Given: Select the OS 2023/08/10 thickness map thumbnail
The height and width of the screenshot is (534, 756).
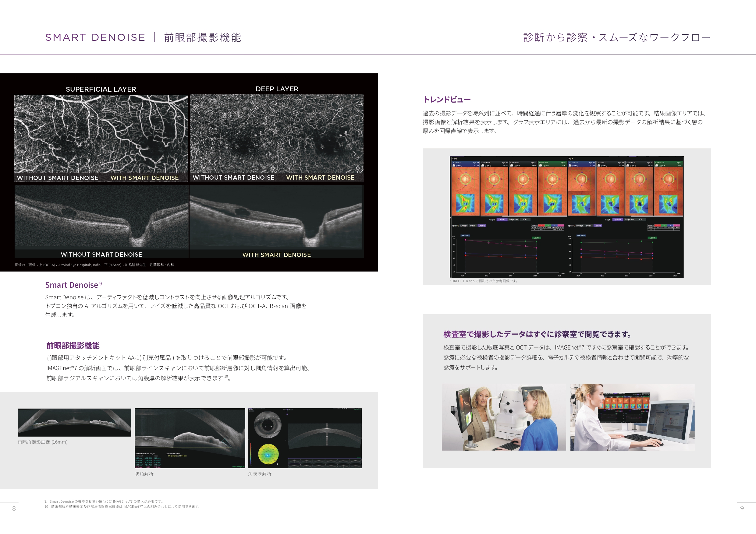Looking at the screenshot, I should pyautogui.click(x=639, y=204).
